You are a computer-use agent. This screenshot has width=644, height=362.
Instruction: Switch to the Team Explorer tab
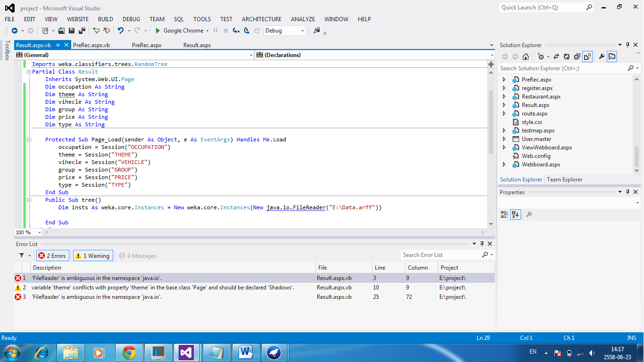coord(564,180)
